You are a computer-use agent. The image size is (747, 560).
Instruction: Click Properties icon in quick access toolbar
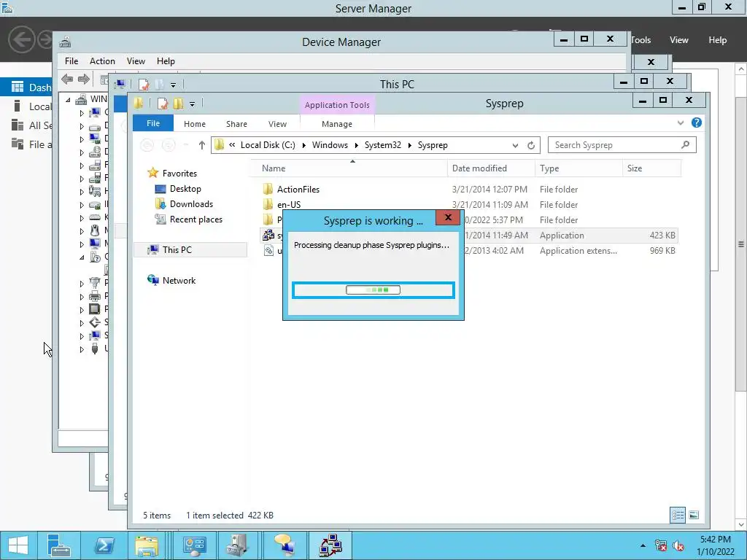163,104
